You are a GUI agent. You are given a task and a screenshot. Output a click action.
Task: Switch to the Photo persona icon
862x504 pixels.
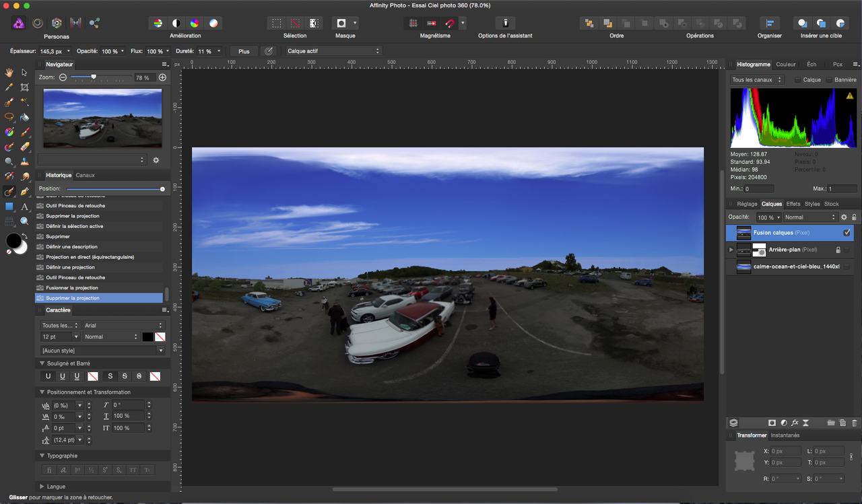click(x=19, y=23)
